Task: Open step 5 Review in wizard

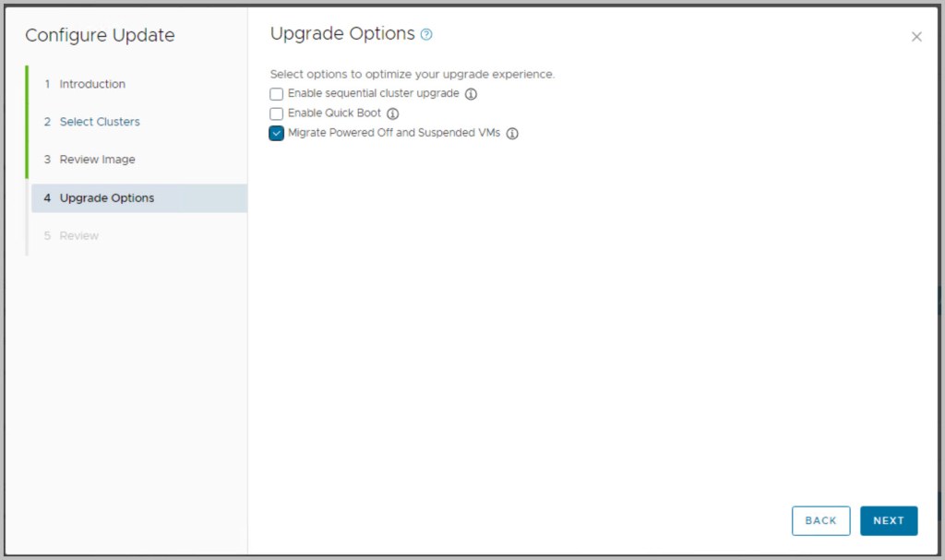Action: (x=79, y=236)
